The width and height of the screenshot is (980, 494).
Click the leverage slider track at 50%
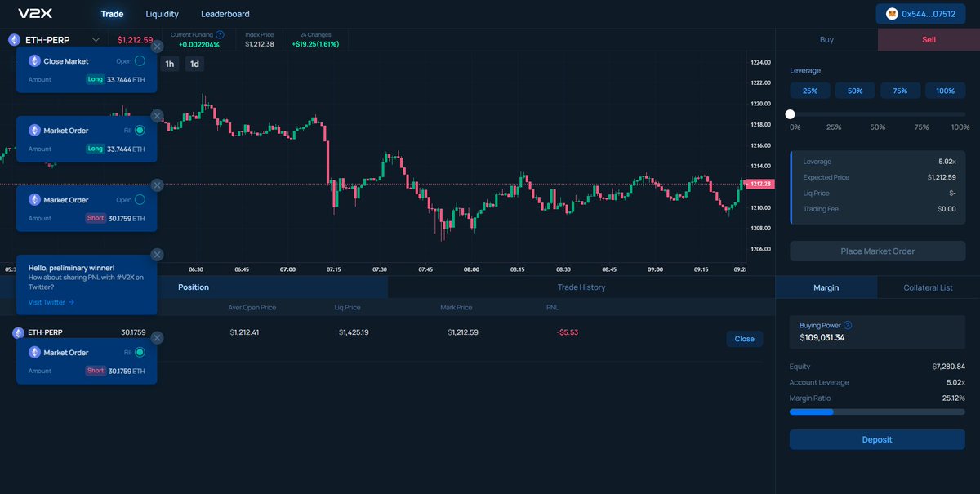pos(878,114)
